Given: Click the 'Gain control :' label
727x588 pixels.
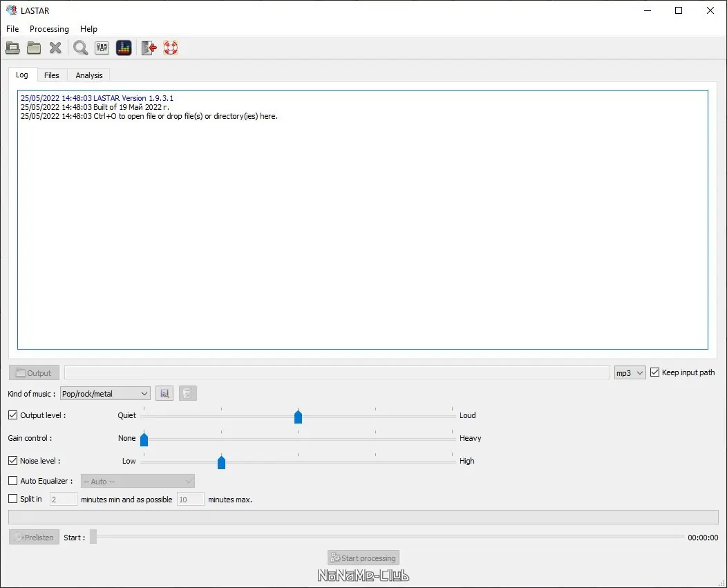Looking at the screenshot, I should (x=30, y=438).
